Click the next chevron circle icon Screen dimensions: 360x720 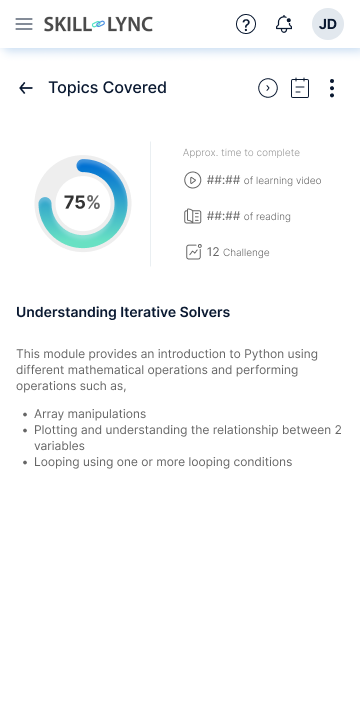tap(268, 88)
